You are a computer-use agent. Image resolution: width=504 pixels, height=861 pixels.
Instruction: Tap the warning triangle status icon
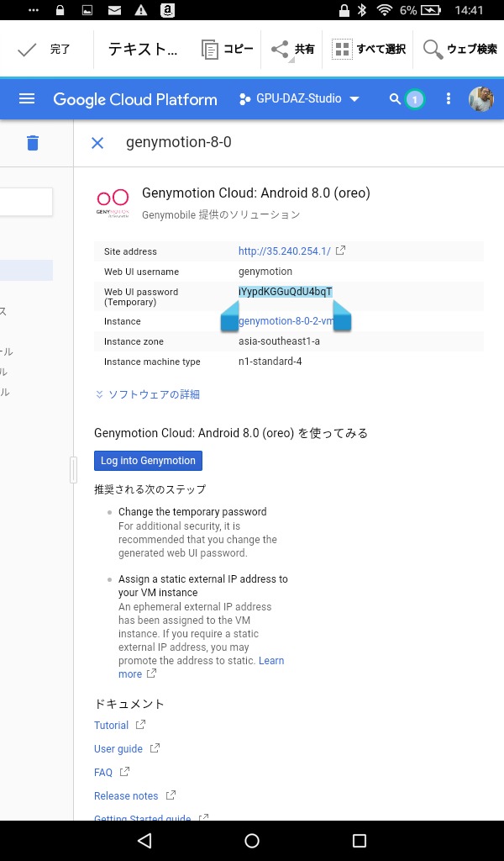[x=141, y=10]
